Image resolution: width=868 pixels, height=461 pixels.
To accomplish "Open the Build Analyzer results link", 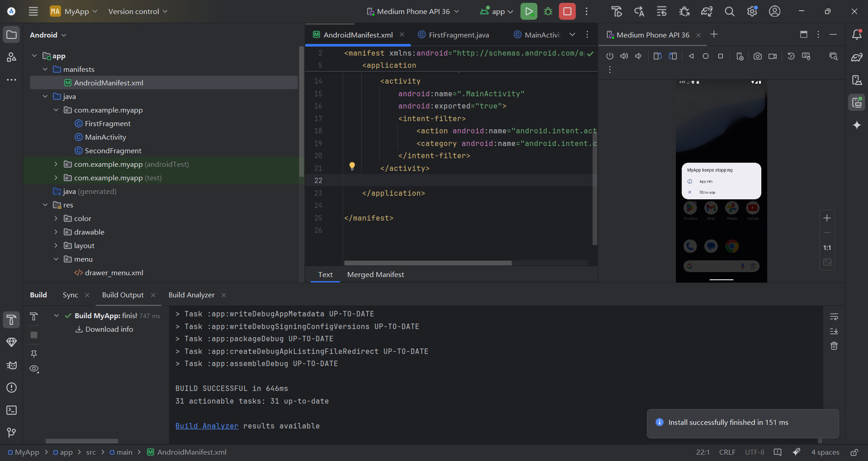I will click(x=207, y=426).
